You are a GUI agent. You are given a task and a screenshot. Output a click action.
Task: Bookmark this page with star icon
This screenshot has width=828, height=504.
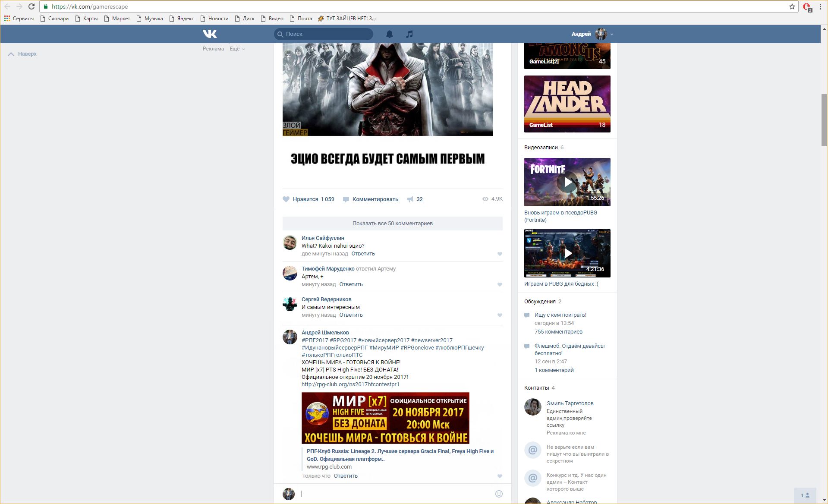click(792, 6)
